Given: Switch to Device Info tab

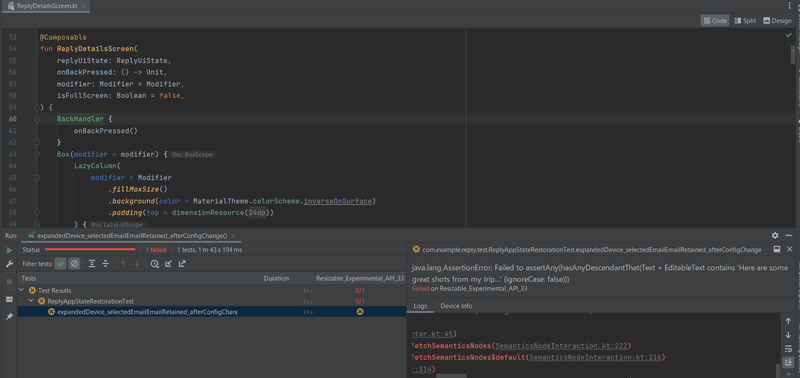Looking at the screenshot, I should tap(456, 306).
